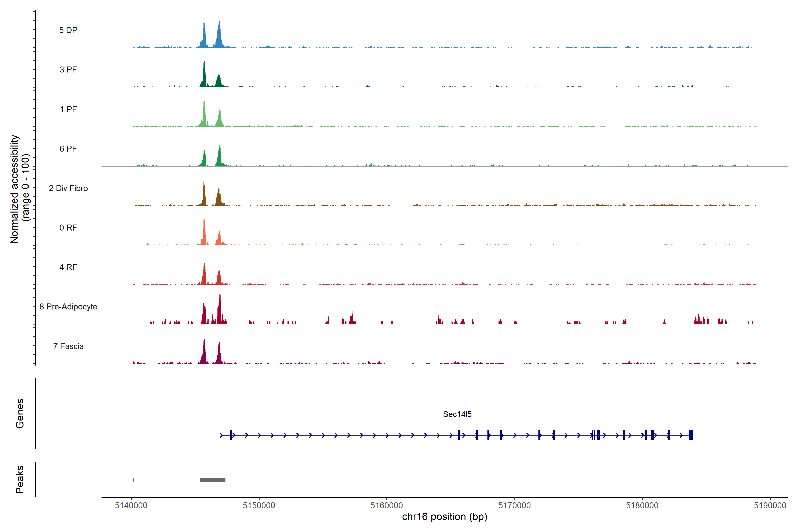Click the chr16 position axis title
Viewport: 798px width, 532px height.
point(444,516)
